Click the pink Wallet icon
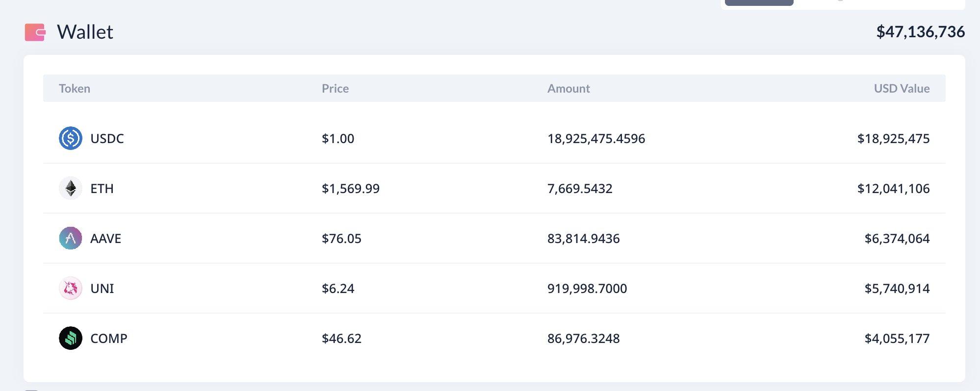Image resolution: width=980 pixels, height=391 pixels. pos(35,32)
